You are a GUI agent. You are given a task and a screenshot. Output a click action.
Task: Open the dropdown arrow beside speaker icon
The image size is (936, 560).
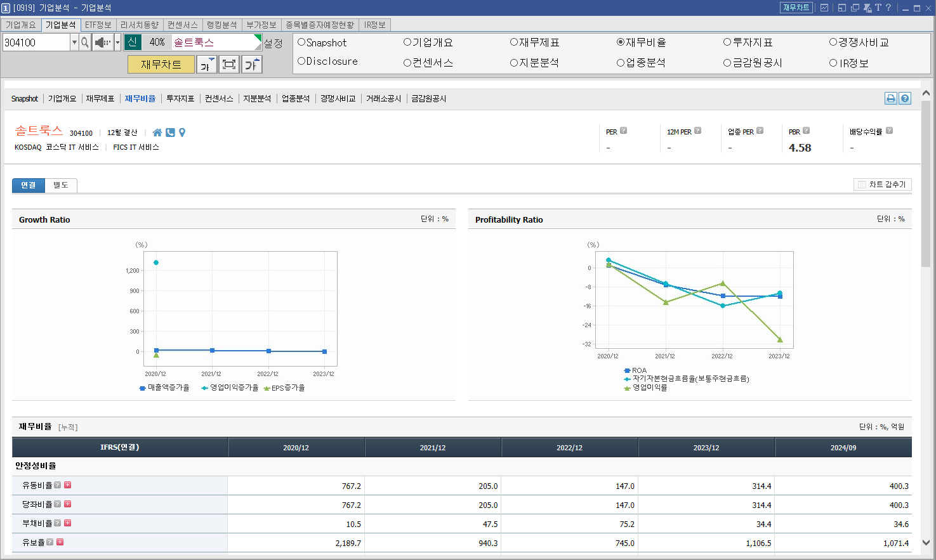117,42
